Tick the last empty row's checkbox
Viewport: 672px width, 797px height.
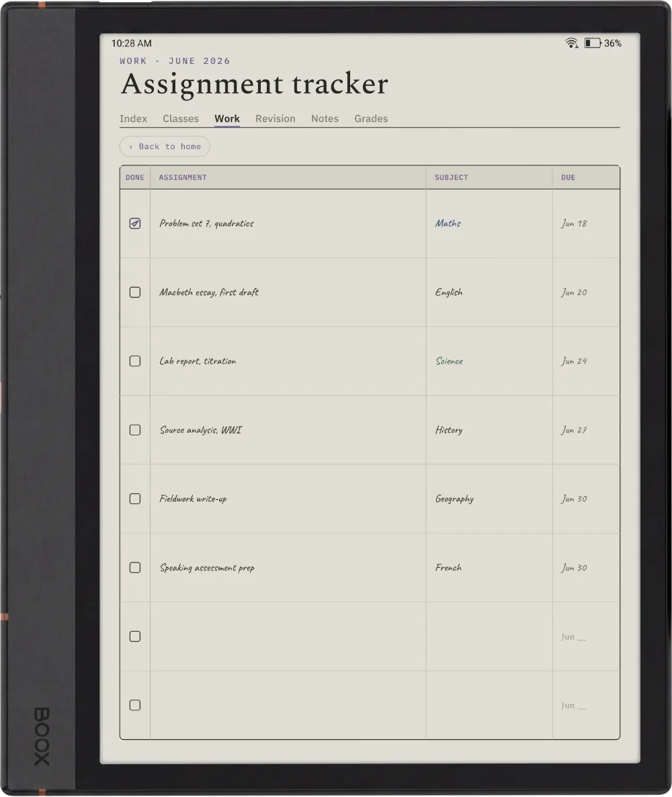(x=134, y=705)
